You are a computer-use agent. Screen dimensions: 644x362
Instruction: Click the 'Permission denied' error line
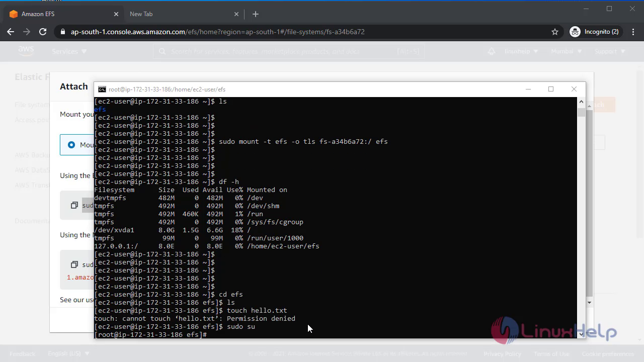(195, 319)
